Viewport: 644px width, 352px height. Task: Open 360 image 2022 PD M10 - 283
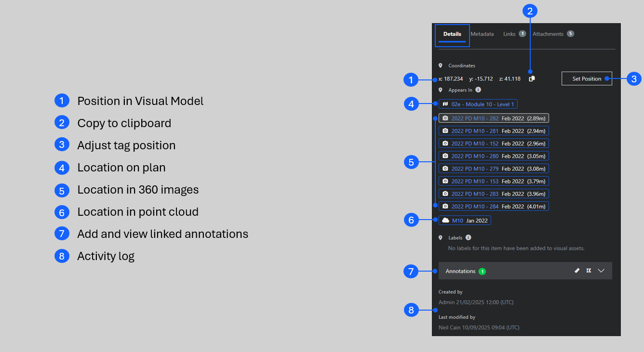[494, 194]
